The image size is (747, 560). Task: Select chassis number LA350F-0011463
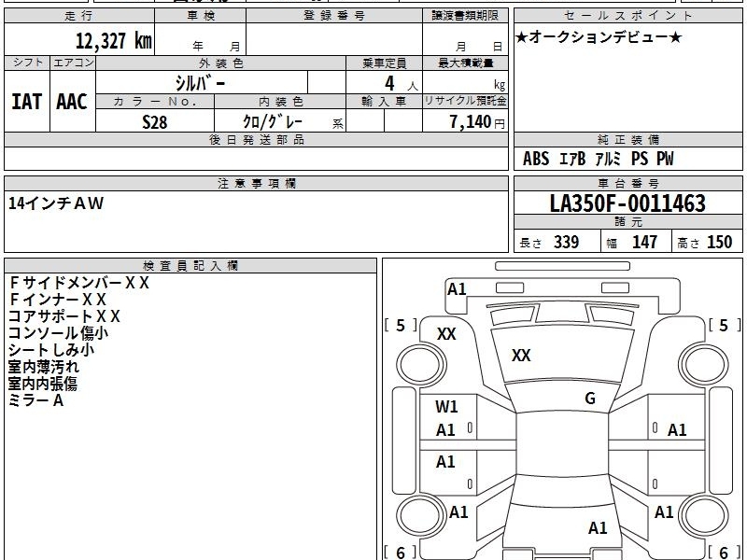627,203
